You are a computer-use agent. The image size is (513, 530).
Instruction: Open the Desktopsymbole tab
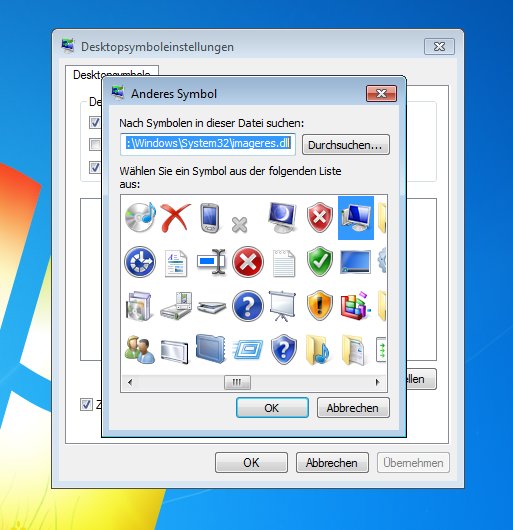click(x=112, y=75)
